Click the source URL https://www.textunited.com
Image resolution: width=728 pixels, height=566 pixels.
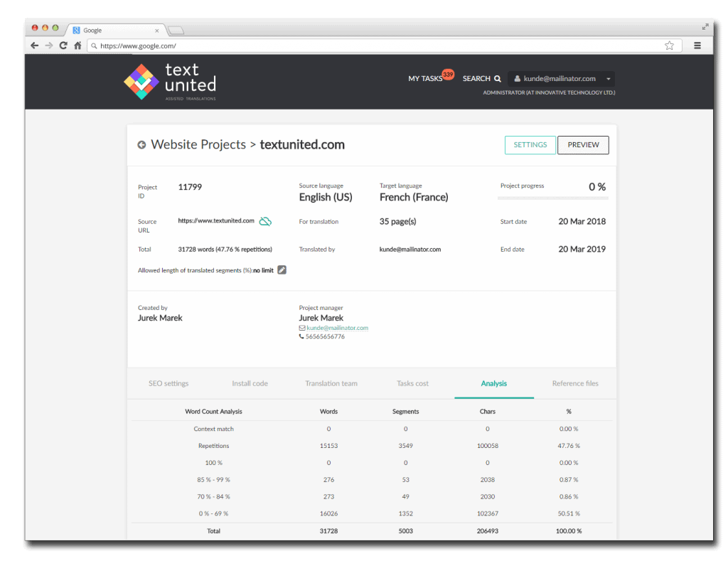216,220
